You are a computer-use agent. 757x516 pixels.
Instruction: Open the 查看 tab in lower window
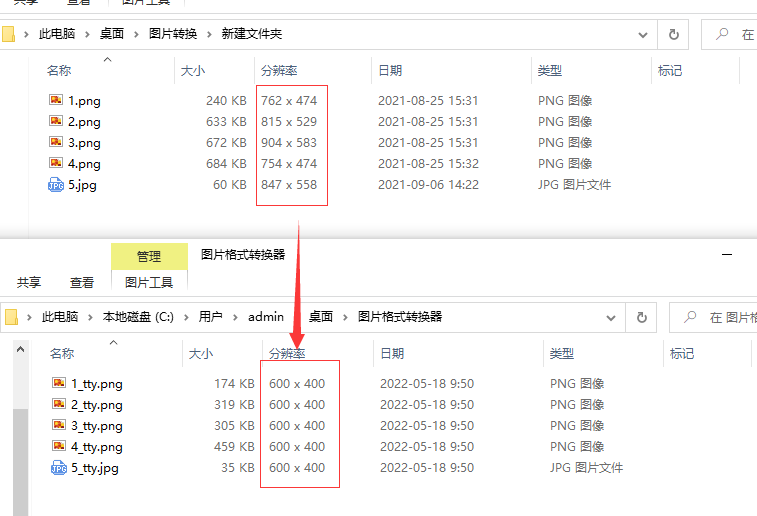82,282
